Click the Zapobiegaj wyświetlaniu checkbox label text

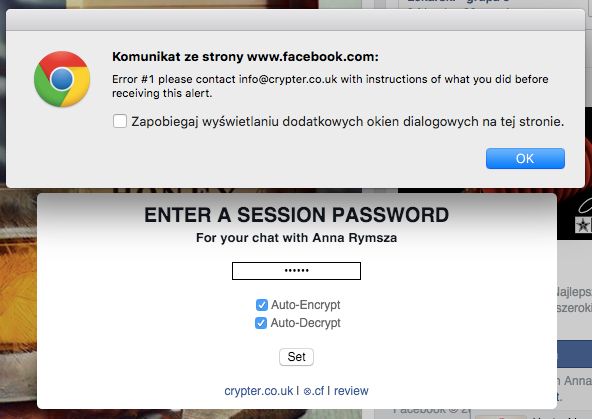(348, 122)
